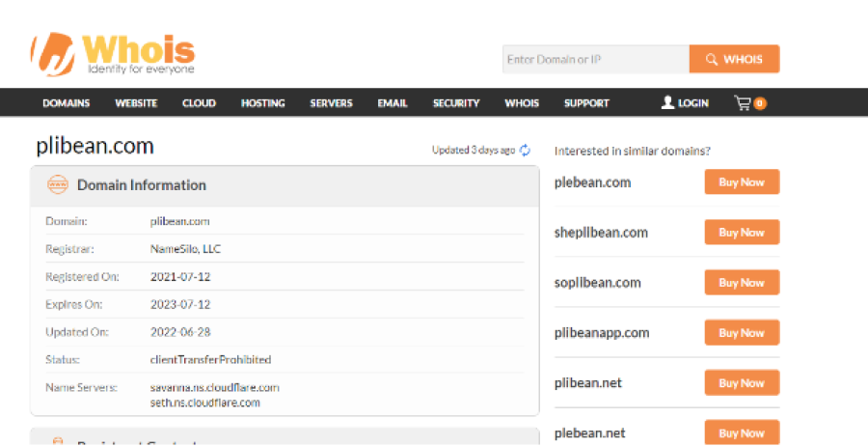Buy Now for plibeanapp.com
868x446 pixels.
click(x=741, y=333)
